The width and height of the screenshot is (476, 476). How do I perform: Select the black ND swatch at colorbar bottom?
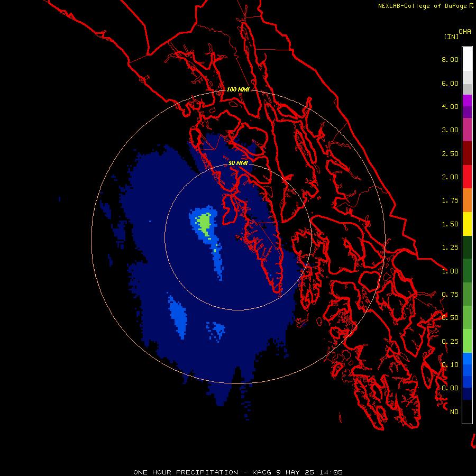(x=467, y=411)
